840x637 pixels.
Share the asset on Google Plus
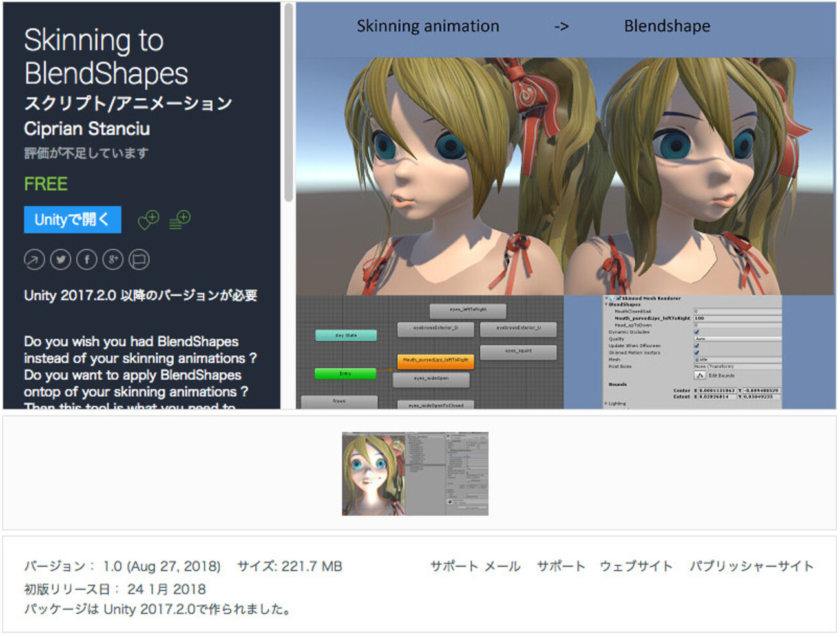[x=113, y=260]
